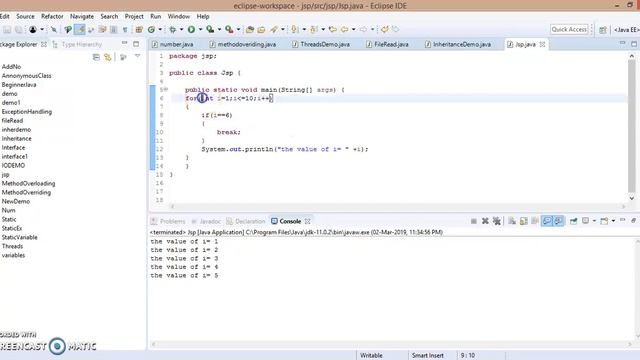This screenshot has width=640, height=360.
Task: Click the Forward navigation arrow icon
Action: [x=363, y=29]
